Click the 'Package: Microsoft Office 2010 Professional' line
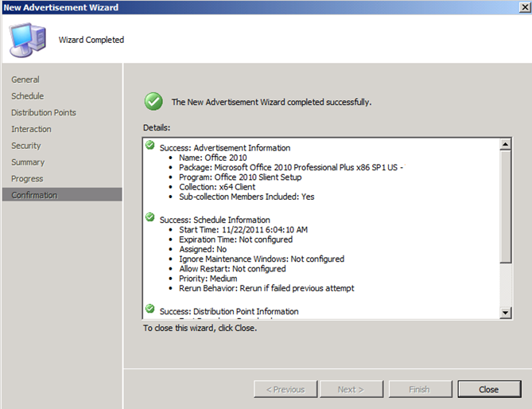This screenshot has height=409, width=532. pos(291,167)
